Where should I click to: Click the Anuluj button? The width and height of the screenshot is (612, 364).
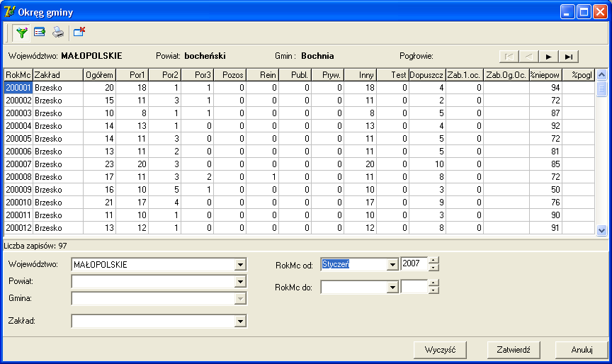[x=582, y=350]
